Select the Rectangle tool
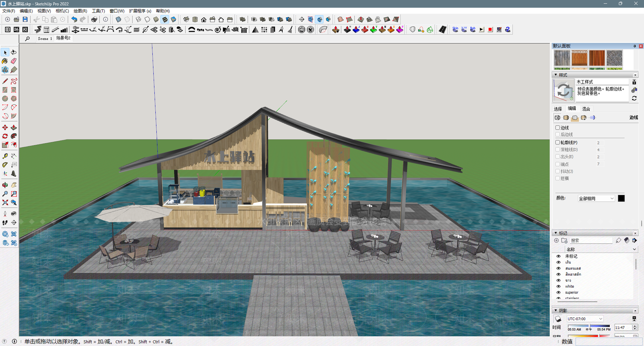 [5, 90]
